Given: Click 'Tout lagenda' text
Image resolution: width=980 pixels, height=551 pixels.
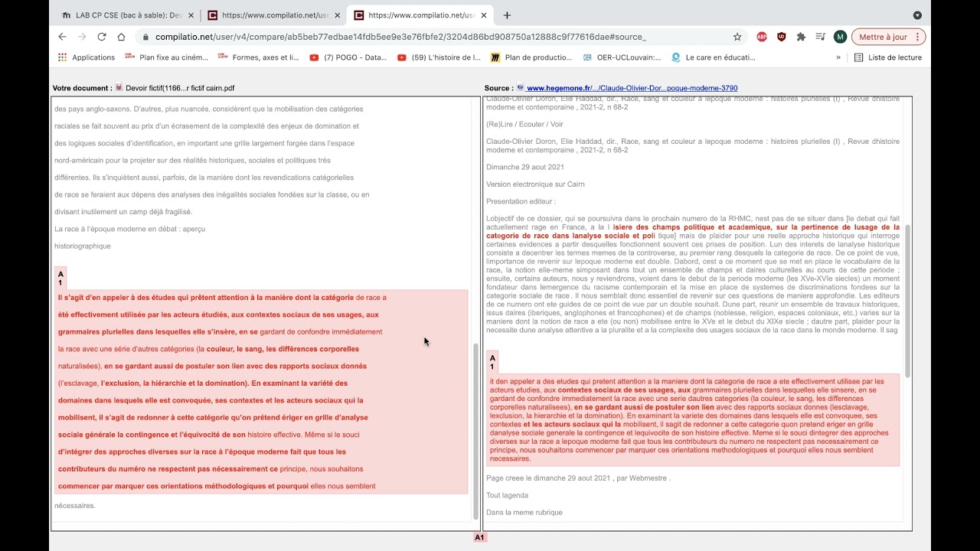Looking at the screenshot, I should [x=507, y=495].
